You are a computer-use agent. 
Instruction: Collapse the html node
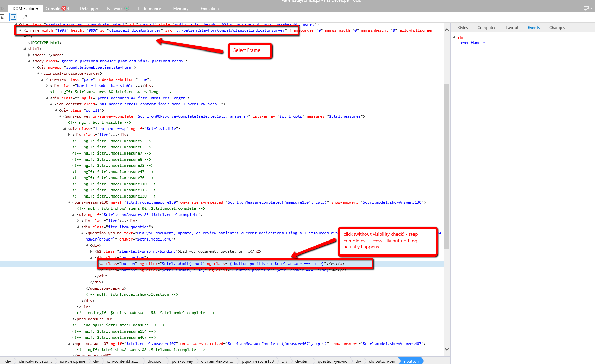(25, 49)
